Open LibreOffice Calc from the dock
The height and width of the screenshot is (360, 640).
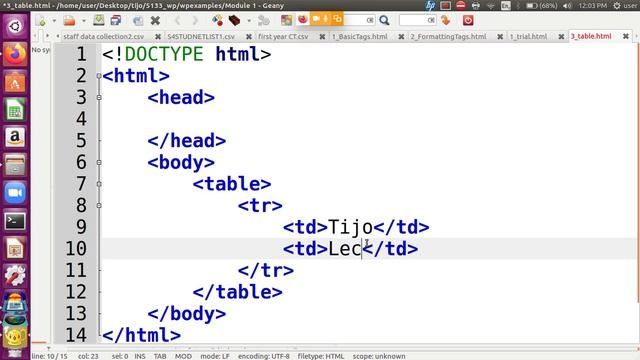click(x=15, y=109)
